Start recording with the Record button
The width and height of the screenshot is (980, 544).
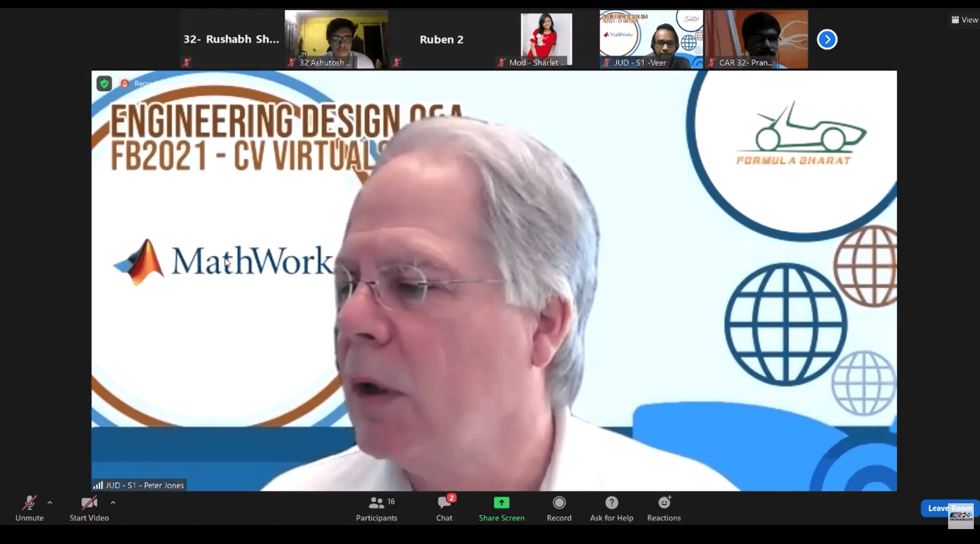pos(559,508)
